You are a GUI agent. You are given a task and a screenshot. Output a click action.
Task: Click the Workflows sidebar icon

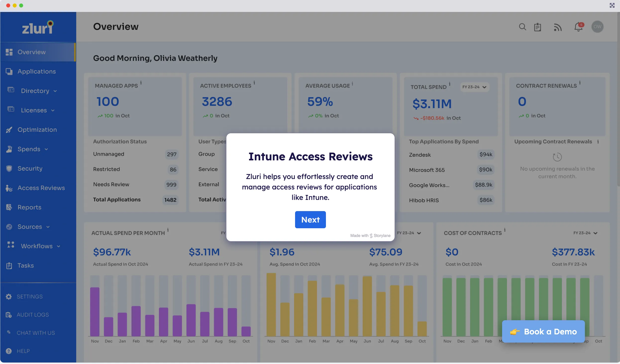pos(11,245)
